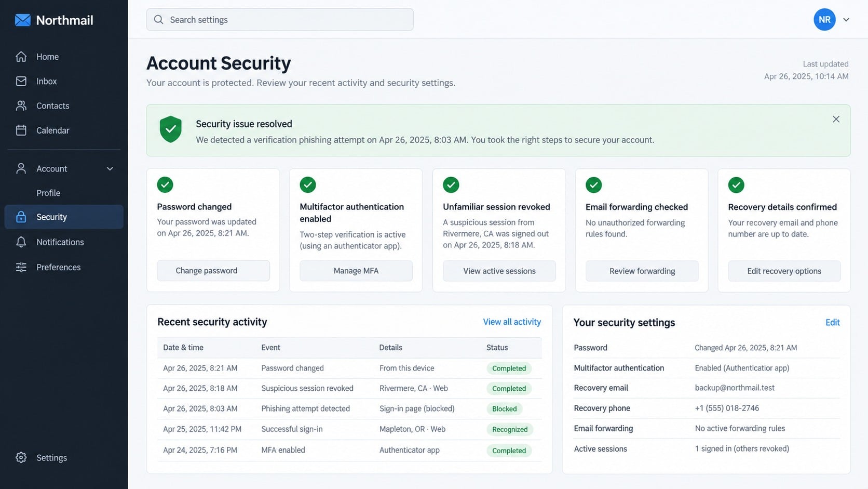Click the Phishing attempt detected event text
Image resolution: width=868 pixels, height=489 pixels.
pos(305,408)
